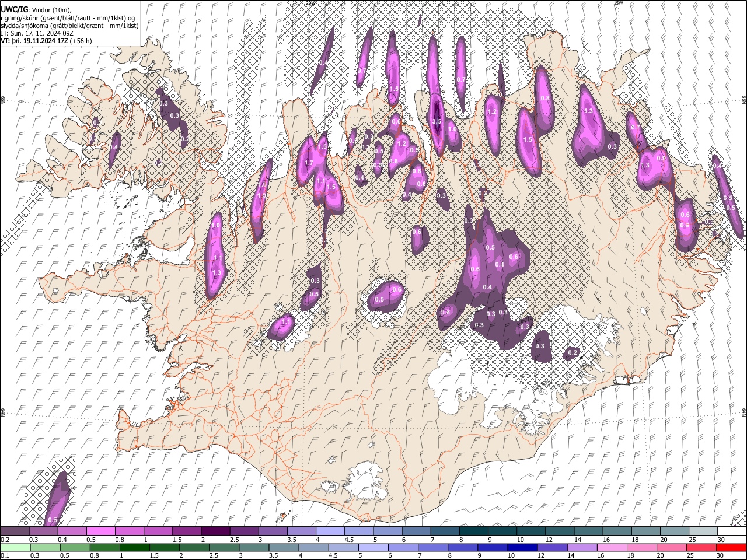Image resolution: width=747 pixels, height=560 pixels.
Task: Pick the 0.8 swatch in upper legend row
Action: coord(129,531)
